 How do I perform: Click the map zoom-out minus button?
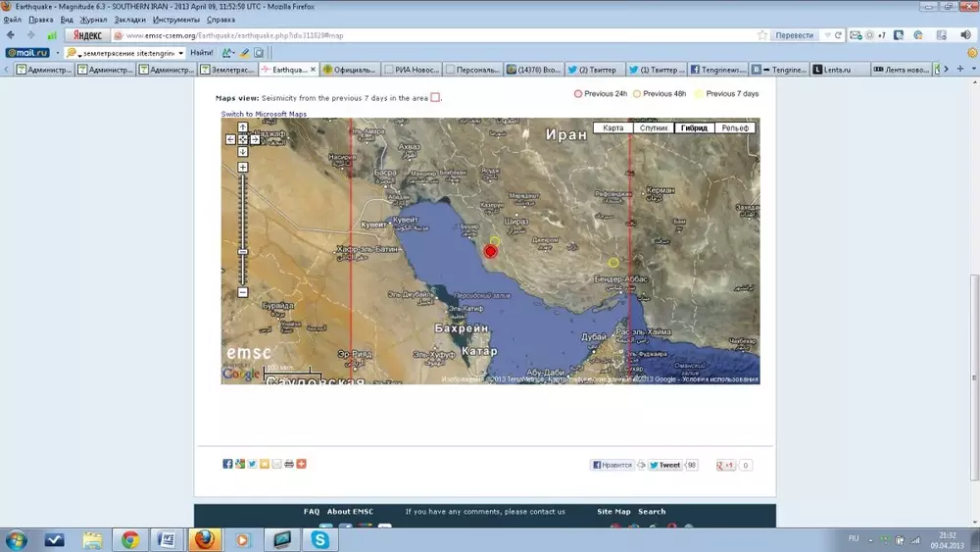pyautogui.click(x=243, y=292)
